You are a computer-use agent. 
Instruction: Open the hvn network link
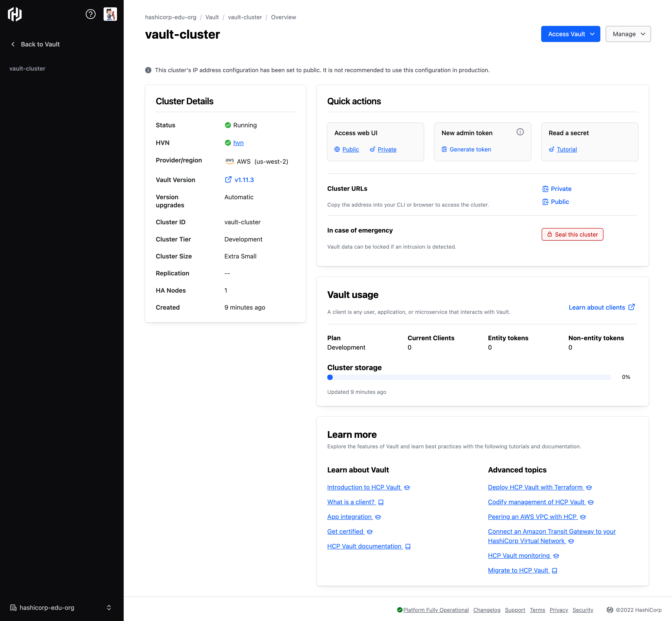238,143
